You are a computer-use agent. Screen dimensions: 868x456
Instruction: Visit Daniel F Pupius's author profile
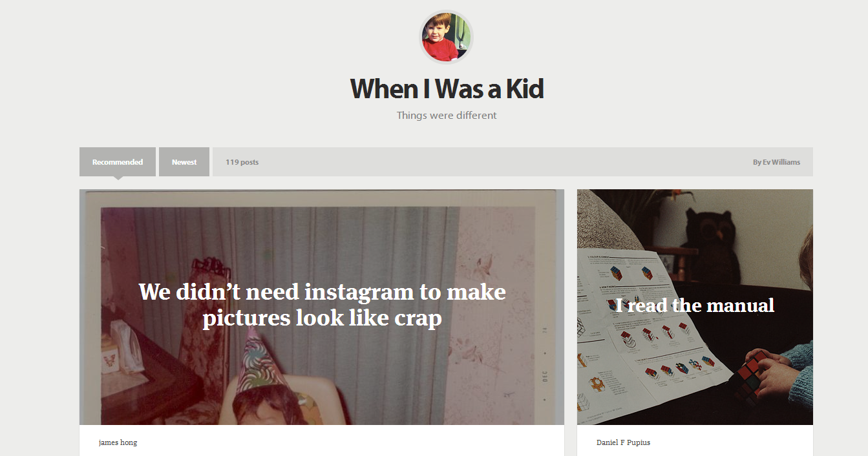click(623, 442)
